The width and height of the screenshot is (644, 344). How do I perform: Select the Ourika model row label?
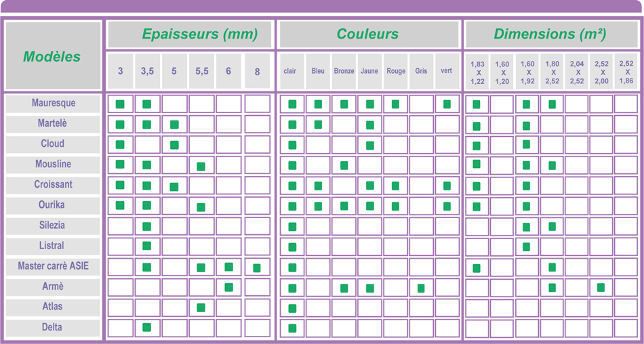click(x=53, y=205)
